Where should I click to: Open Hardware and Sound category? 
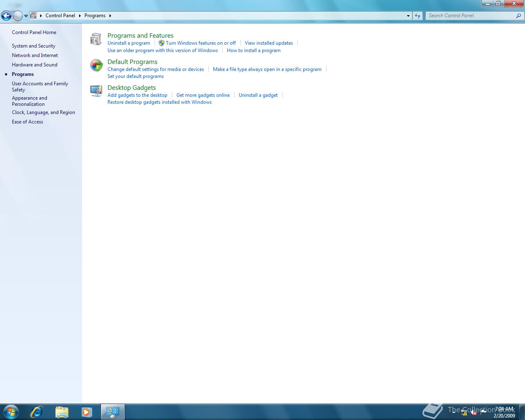(34, 65)
